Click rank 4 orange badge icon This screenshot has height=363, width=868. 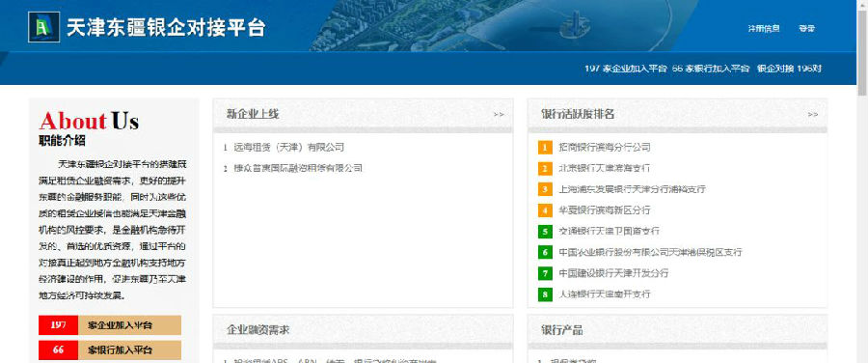click(545, 210)
